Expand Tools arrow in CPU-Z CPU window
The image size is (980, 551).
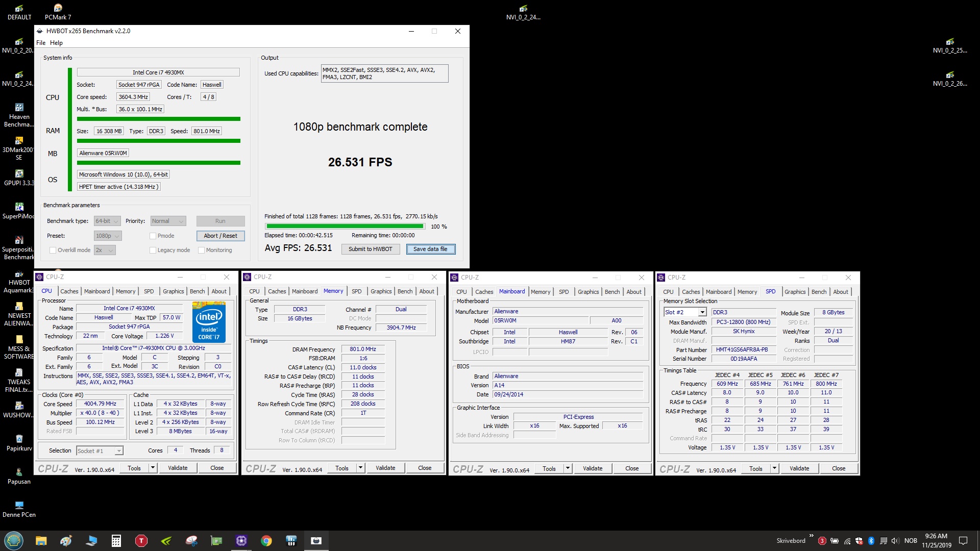click(152, 468)
